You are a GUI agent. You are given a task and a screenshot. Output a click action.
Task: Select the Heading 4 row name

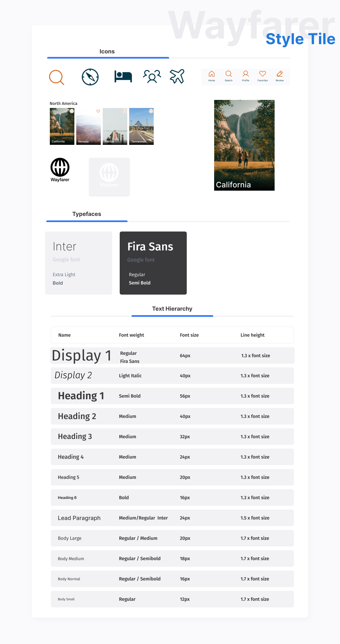click(x=71, y=457)
